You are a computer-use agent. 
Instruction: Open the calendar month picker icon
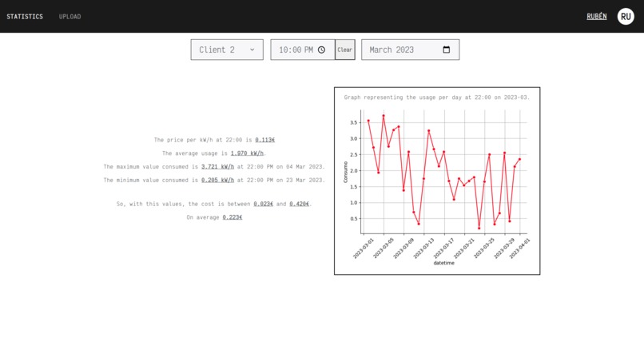[x=447, y=50]
